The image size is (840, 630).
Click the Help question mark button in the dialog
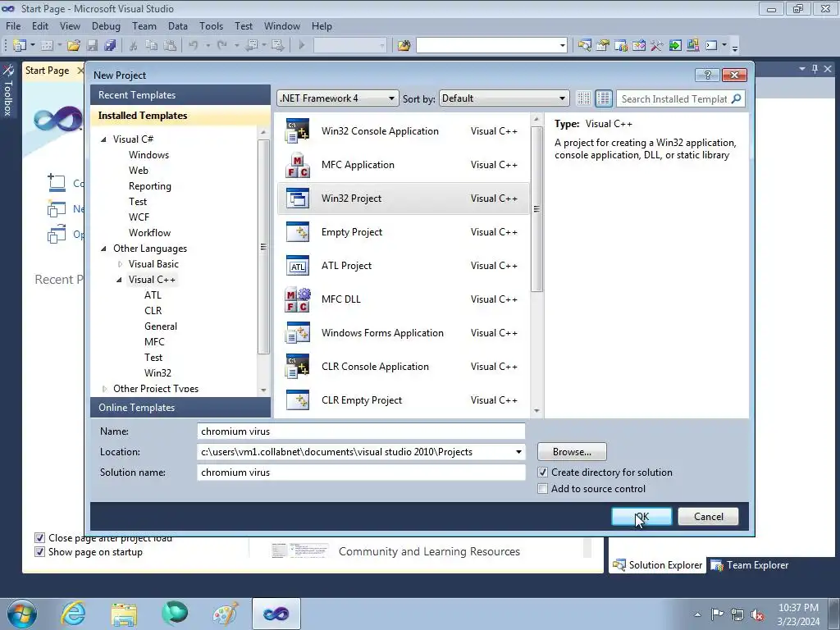click(x=707, y=75)
